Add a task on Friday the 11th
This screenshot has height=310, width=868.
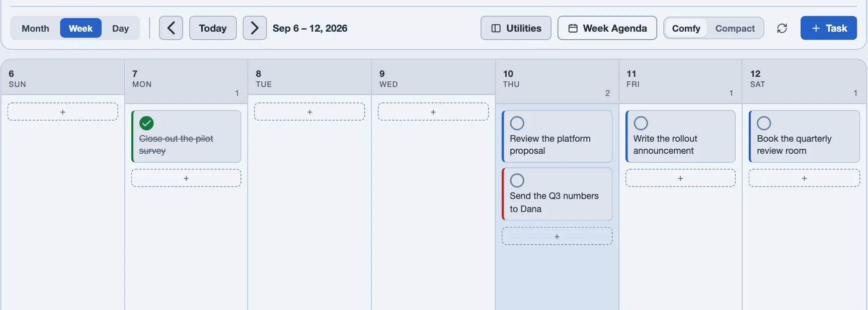click(x=680, y=178)
